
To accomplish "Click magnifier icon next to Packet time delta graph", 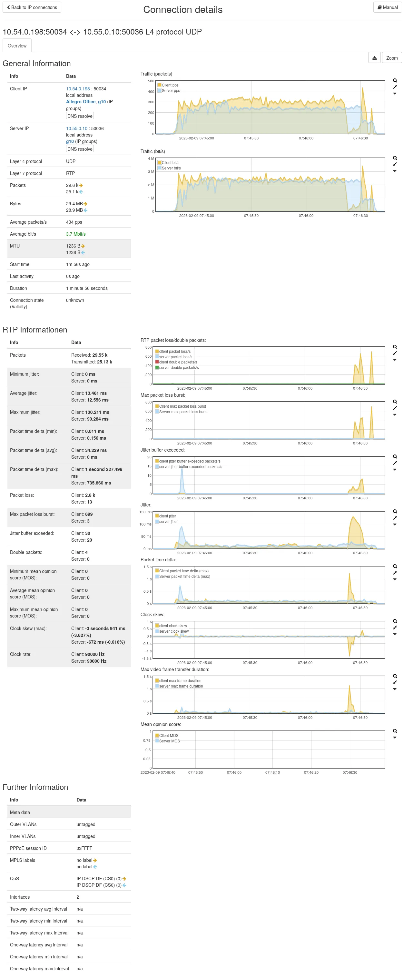I will coord(395,566).
